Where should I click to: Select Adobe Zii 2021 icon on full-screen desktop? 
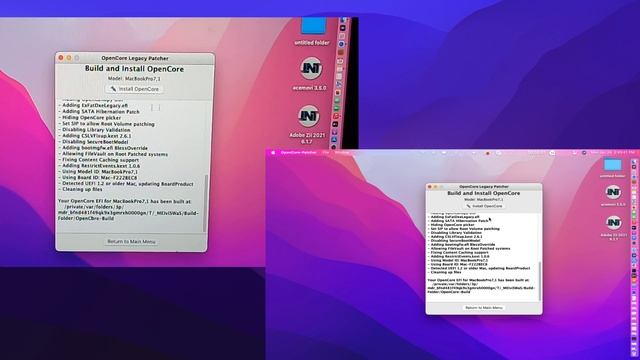pos(613,222)
